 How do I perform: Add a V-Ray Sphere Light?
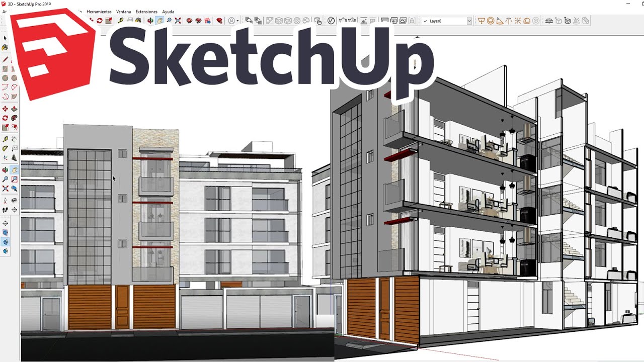pyautogui.click(x=491, y=21)
